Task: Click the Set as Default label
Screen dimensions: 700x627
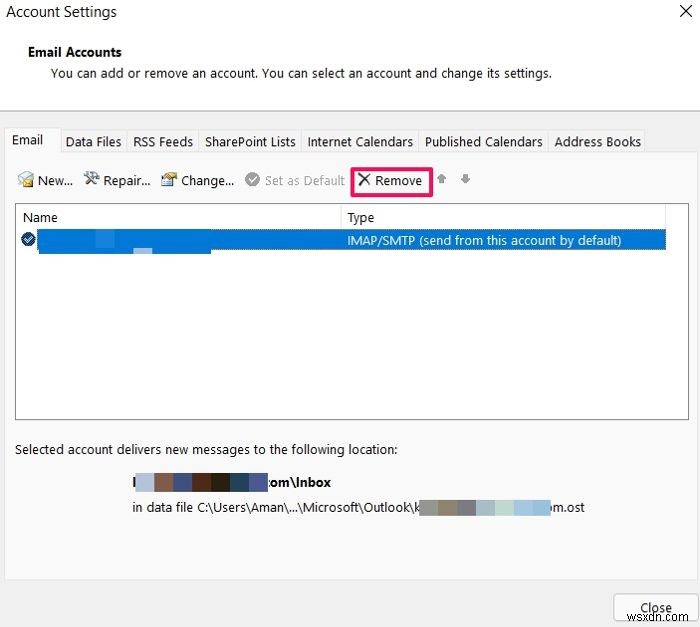Action: click(304, 180)
